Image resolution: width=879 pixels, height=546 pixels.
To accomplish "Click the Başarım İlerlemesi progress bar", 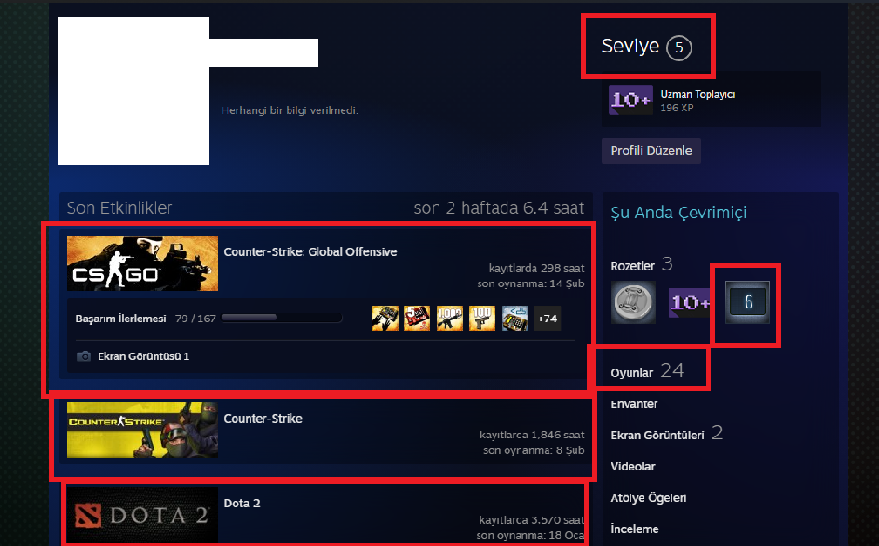I will tap(282, 318).
